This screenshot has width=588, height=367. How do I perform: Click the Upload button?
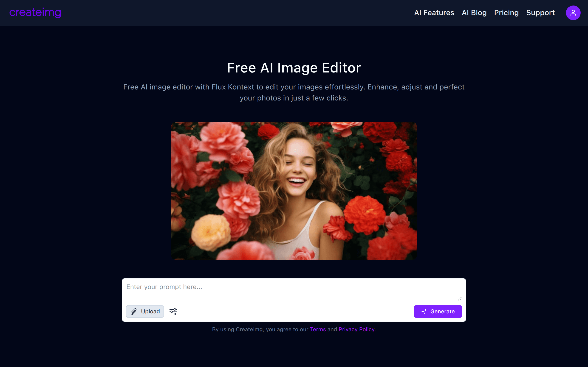145,311
